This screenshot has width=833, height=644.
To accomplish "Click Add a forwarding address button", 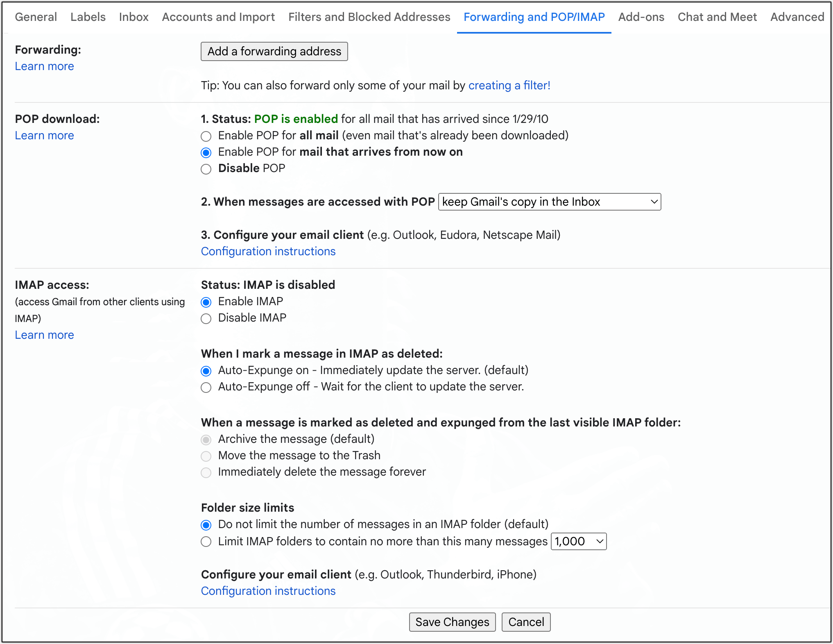I will tap(274, 51).
